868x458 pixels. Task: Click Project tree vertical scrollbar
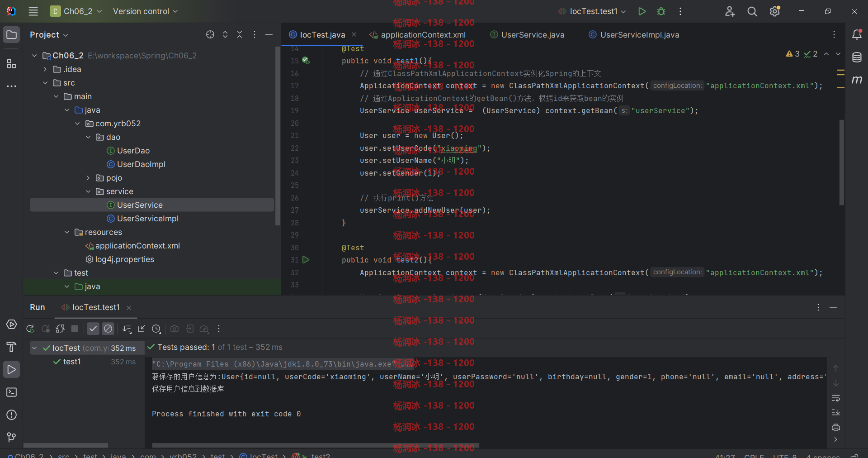(x=278, y=136)
